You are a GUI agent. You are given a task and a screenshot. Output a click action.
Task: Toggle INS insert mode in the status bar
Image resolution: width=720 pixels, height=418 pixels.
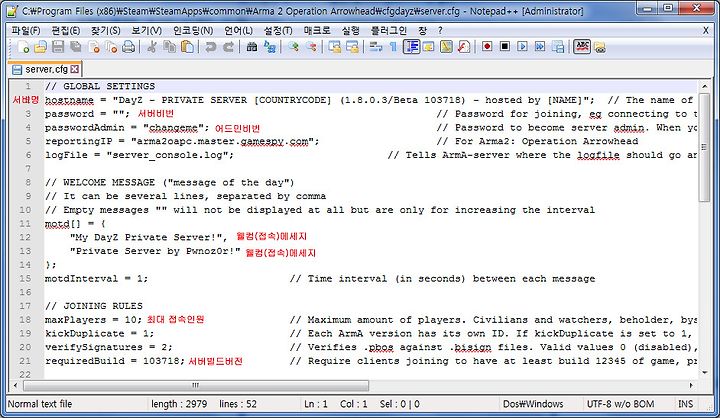[x=685, y=404]
